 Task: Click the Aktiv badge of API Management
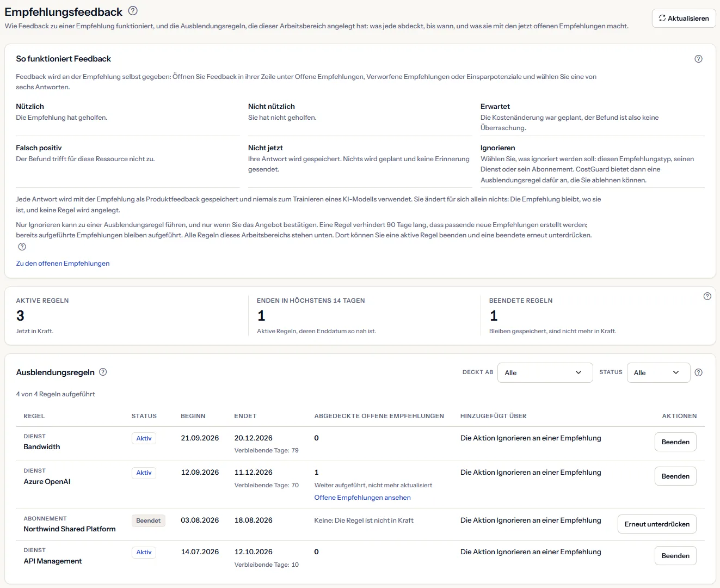(x=144, y=552)
